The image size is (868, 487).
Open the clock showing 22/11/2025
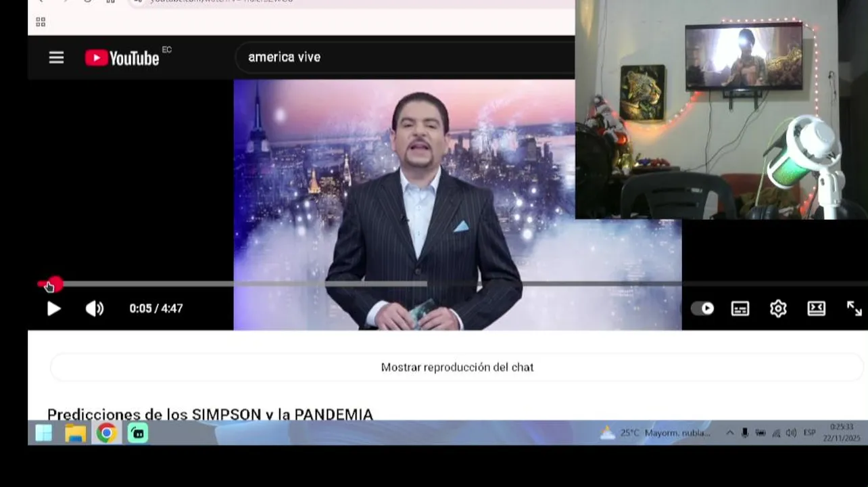pos(842,433)
